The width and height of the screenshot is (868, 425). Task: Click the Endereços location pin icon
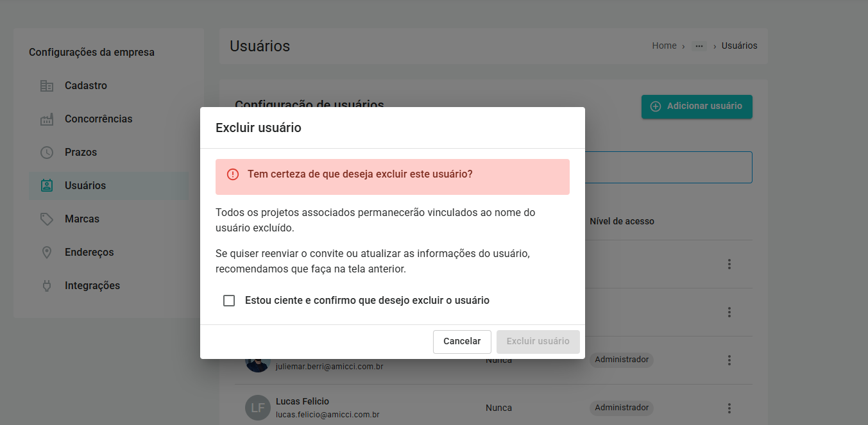(46, 253)
